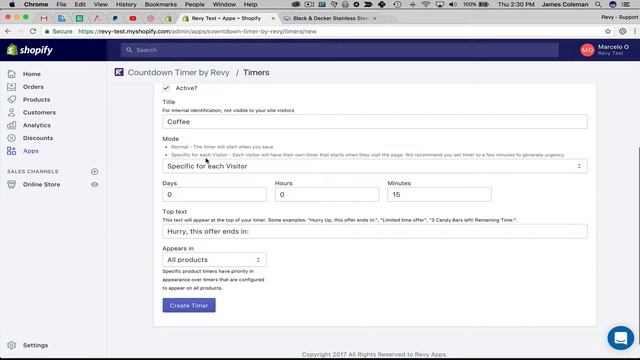
Task: Open the View menu
Action: [100, 4]
